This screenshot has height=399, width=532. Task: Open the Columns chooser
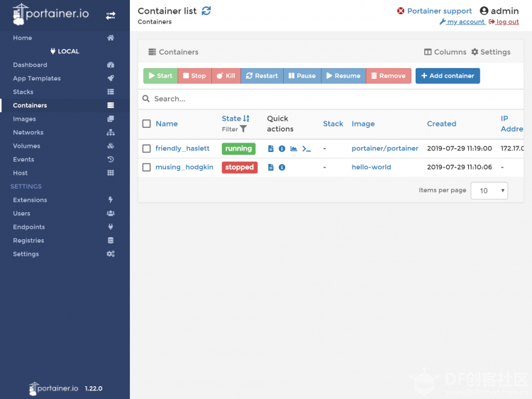click(445, 52)
